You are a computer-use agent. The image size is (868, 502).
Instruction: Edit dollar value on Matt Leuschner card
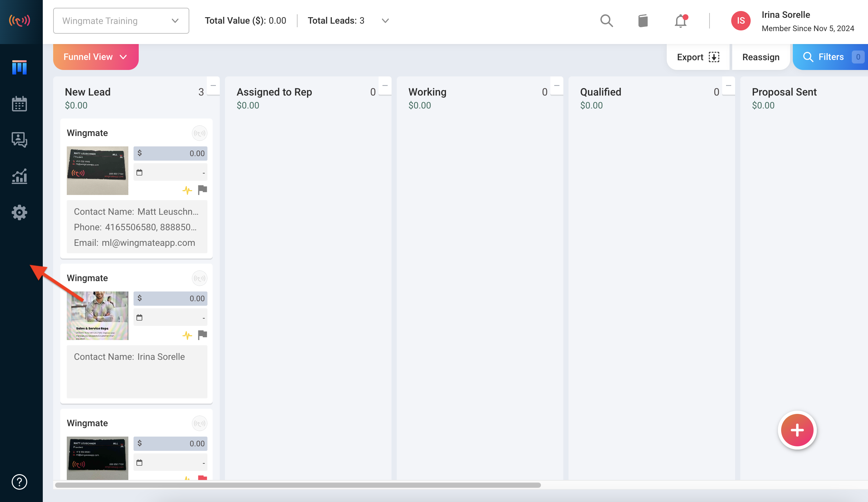click(170, 154)
